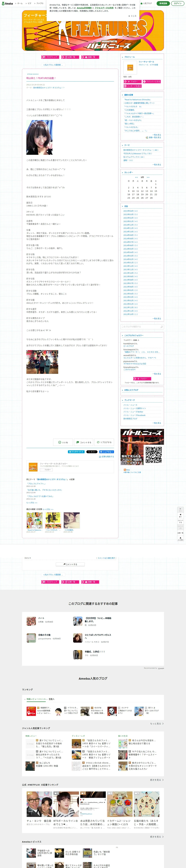Close the cookie notice with ×とじる
Image resolution: width=186 pixels, height=868 pixels.
pyautogui.click(x=132, y=16)
